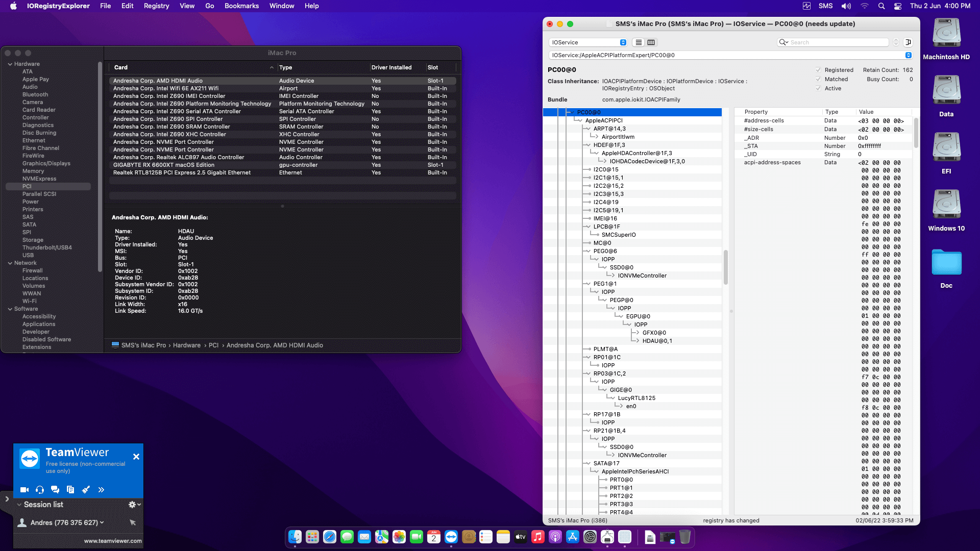Image resolution: width=980 pixels, height=551 pixels.
Task: Toggle the Matched checkbox
Action: click(x=818, y=79)
